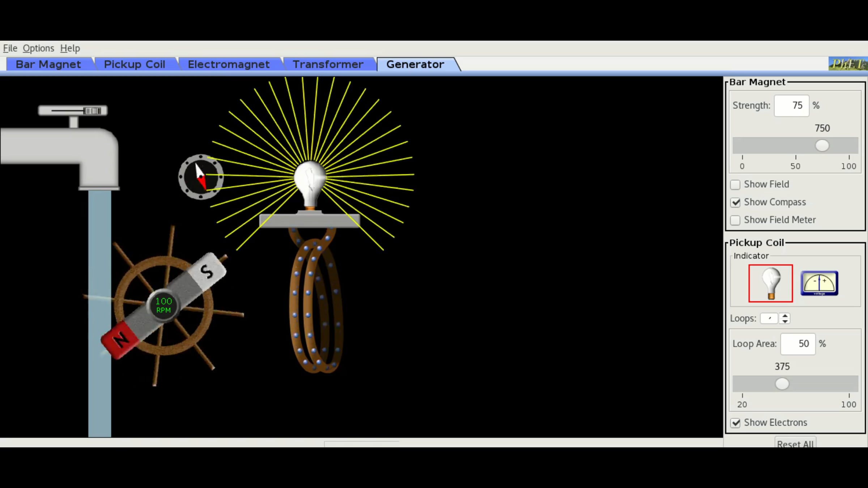
Task: Click the compass in the simulation
Action: point(201,177)
